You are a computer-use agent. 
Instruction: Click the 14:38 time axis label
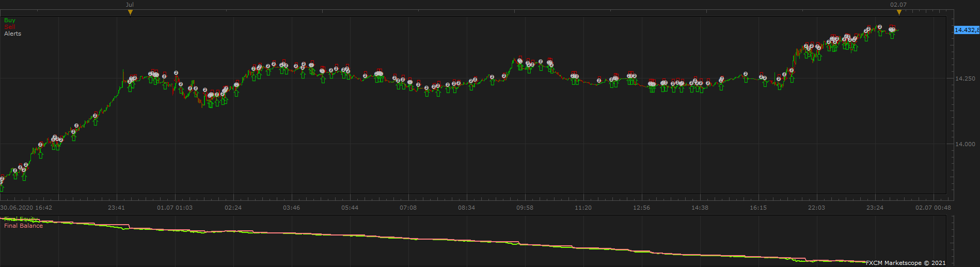coord(700,208)
